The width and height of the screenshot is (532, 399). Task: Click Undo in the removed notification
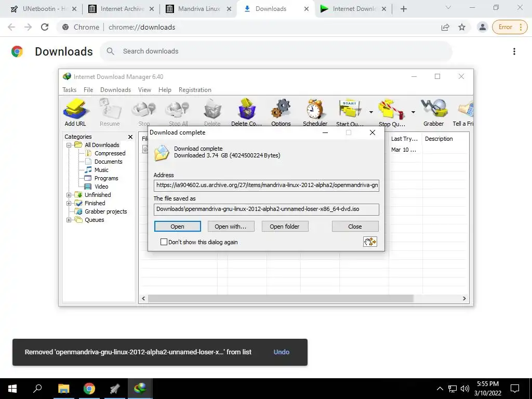coord(281,352)
